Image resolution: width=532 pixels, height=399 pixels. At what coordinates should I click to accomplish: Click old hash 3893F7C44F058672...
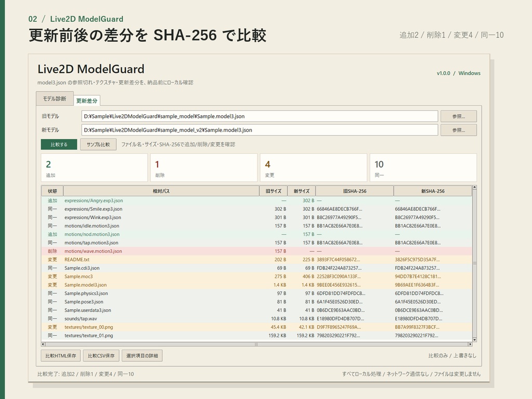coord(338,260)
